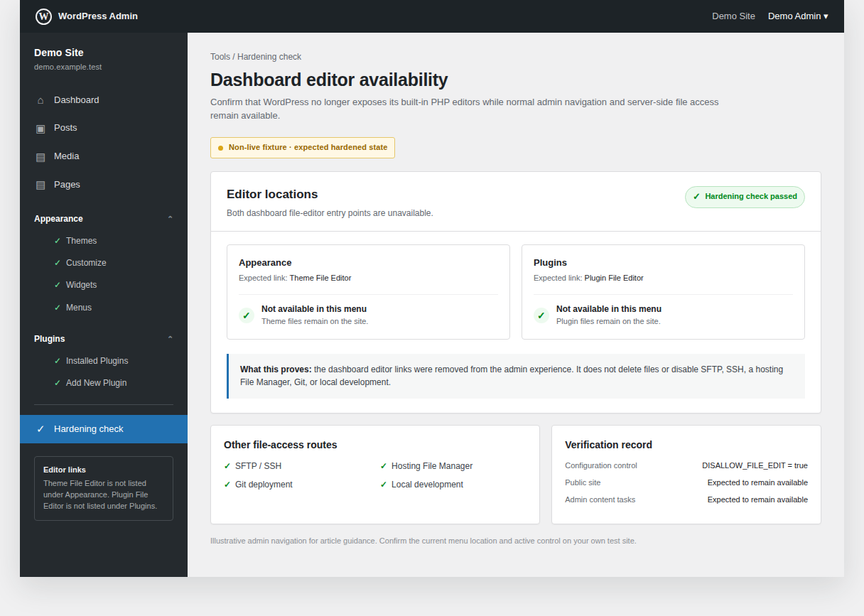
Task: Click the WordPress Admin title
Action: (x=98, y=16)
